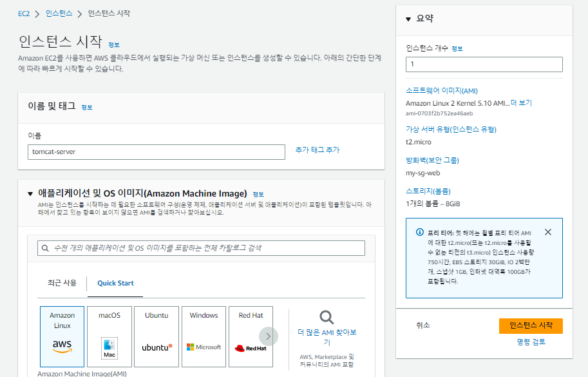Image resolution: width=588 pixels, height=377 pixels.
Task: Go to EC2 breadcrumb link
Action: click(x=24, y=14)
